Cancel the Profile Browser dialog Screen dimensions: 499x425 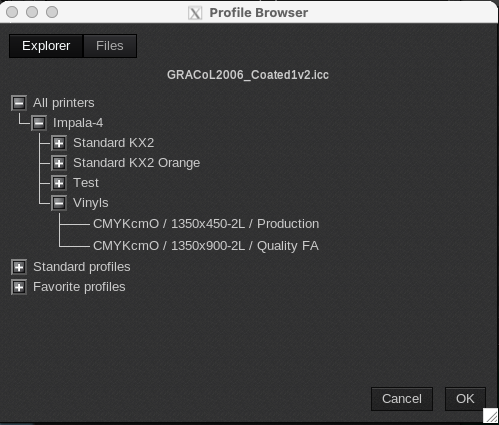coord(402,399)
